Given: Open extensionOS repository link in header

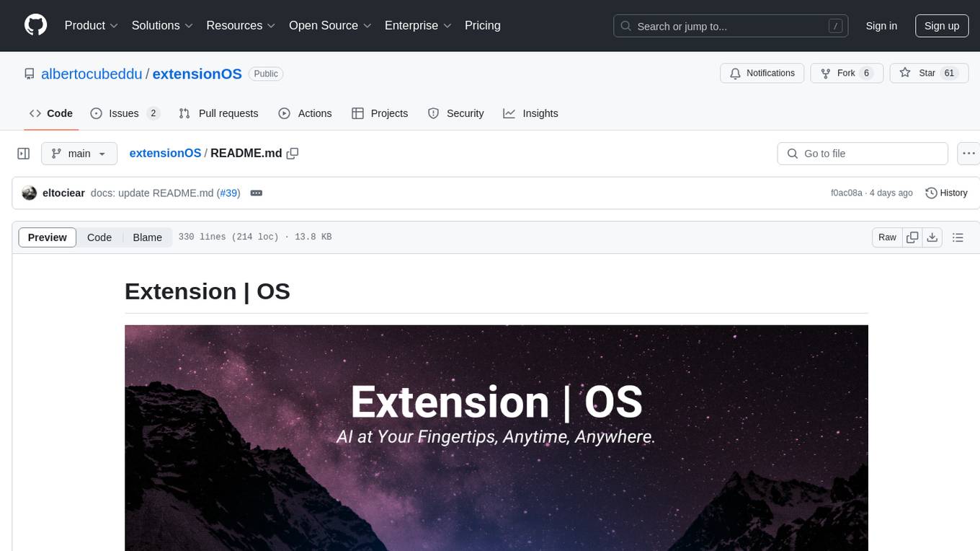Looking at the screenshot, I should click(197, 74).
